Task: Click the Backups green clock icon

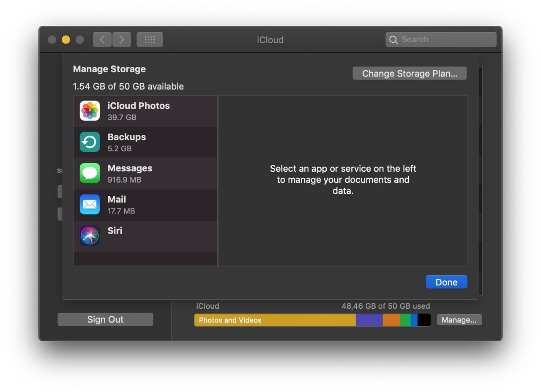Action: (x=90, y=142)
